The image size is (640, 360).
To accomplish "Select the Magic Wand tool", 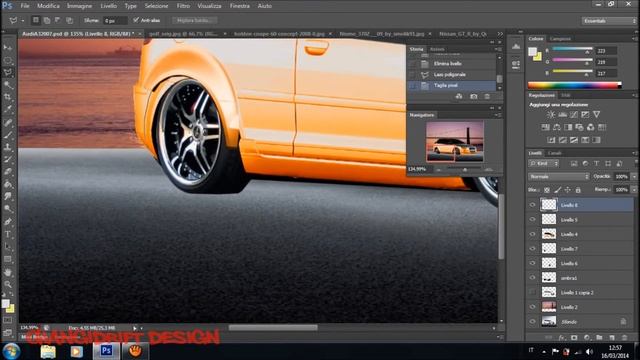I will pos(8,85).
